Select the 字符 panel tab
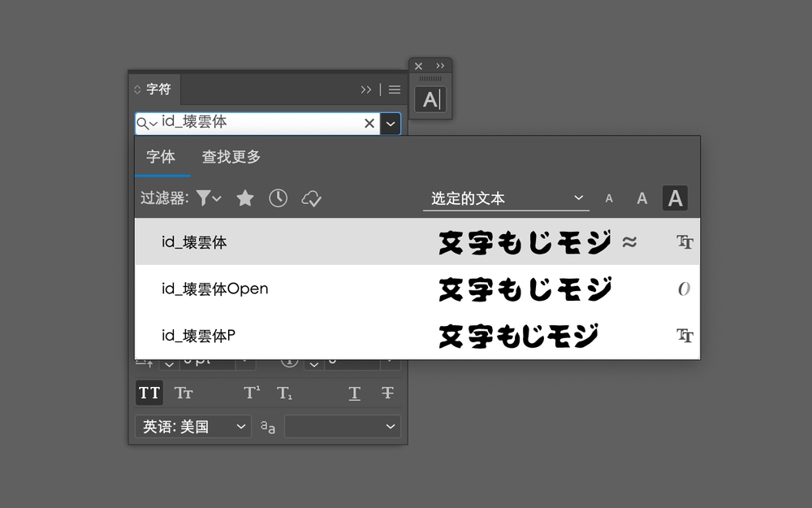812x508 pixels. (154, 89)
